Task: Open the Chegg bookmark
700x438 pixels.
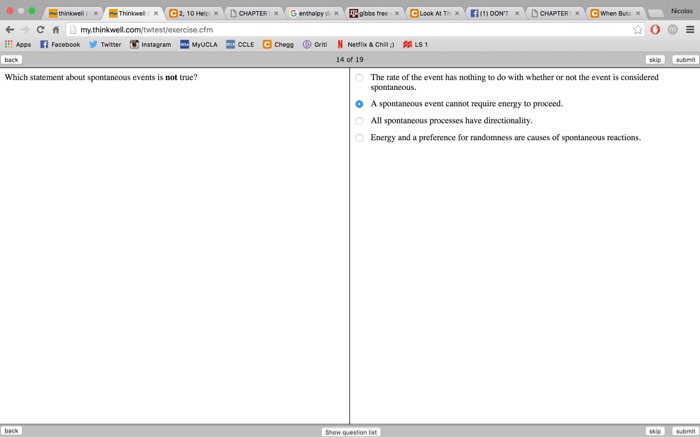Action: (278, 44)
